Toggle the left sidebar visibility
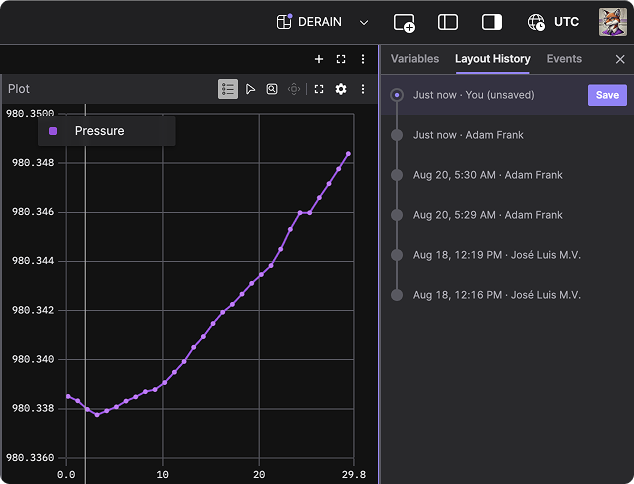This screenshot has width=634, height=484. click(x=448, y=22)
